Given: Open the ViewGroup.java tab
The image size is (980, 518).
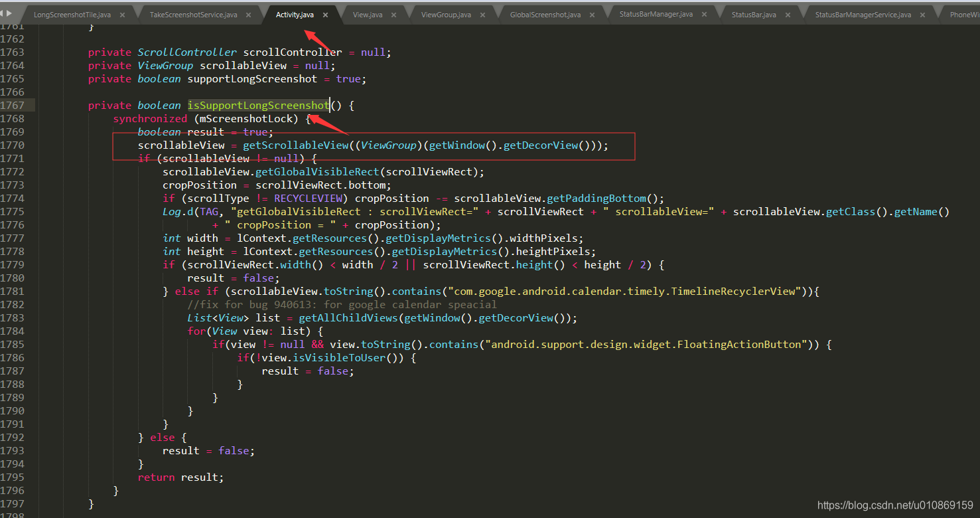Looking at the screenshot, I should 446,14.
